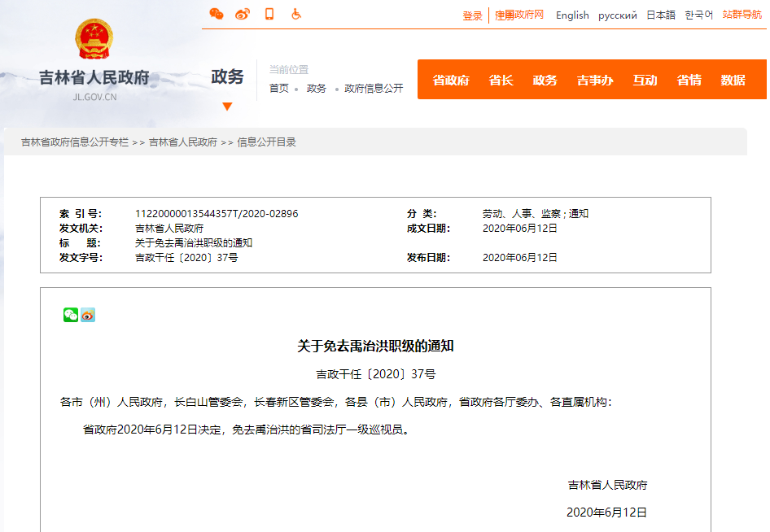Select 数据 in the orange navigation bar
The image size is (770, 532).
click(x=733, y=80)
